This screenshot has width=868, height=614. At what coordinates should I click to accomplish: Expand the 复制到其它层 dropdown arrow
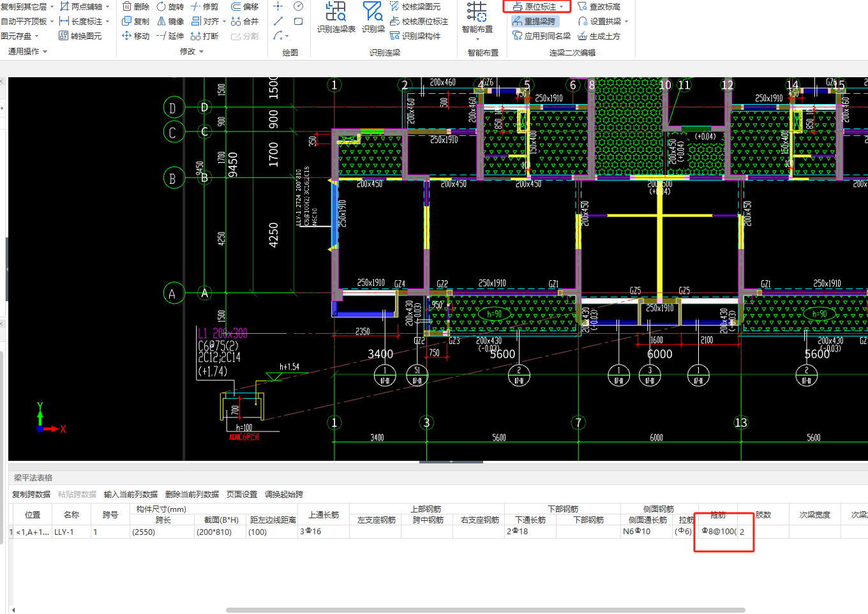[53, 7]
